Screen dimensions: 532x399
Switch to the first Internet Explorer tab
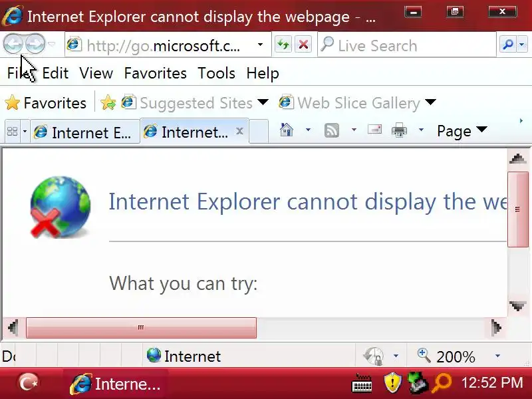coord(85,132)
